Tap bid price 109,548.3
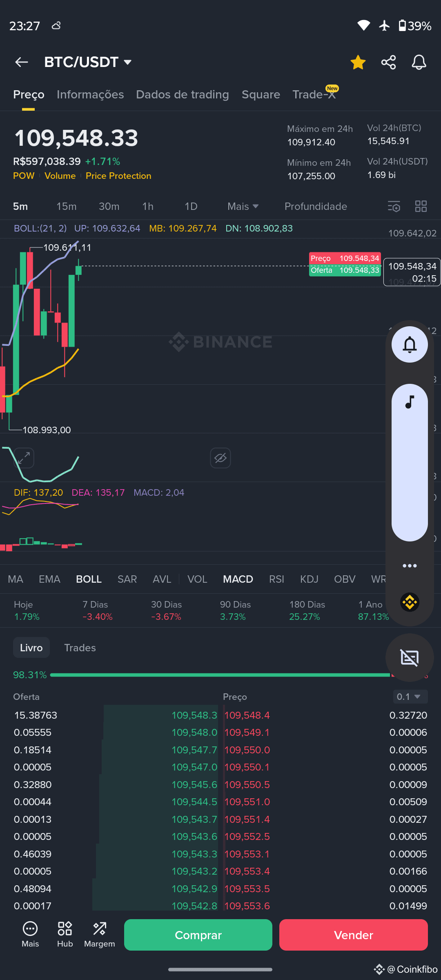 194,715
